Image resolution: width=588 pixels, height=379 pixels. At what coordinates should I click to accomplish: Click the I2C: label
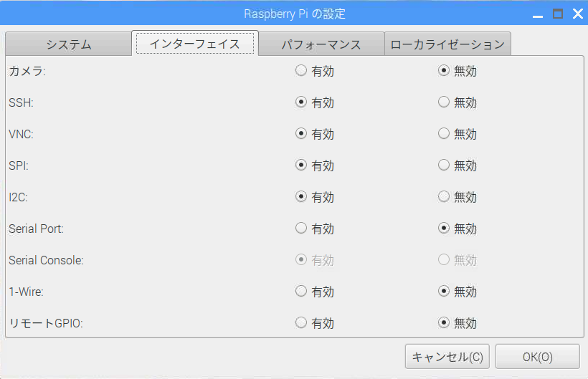click(19, 197)
